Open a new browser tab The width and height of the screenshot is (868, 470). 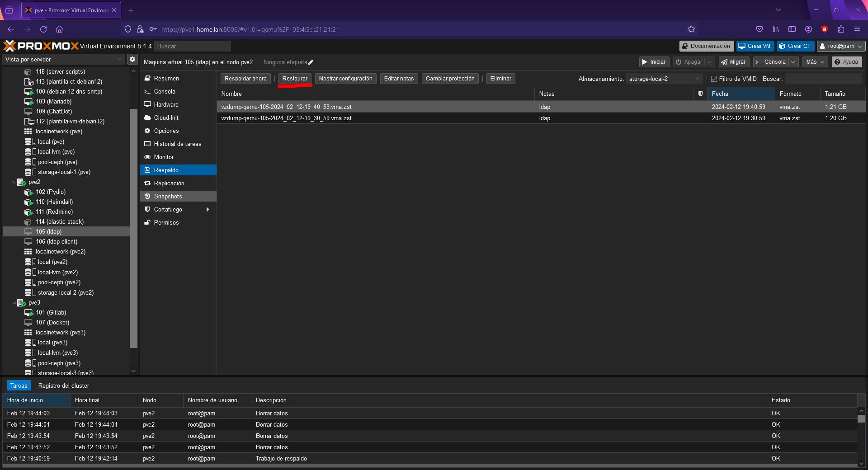(x=131, y=10)
